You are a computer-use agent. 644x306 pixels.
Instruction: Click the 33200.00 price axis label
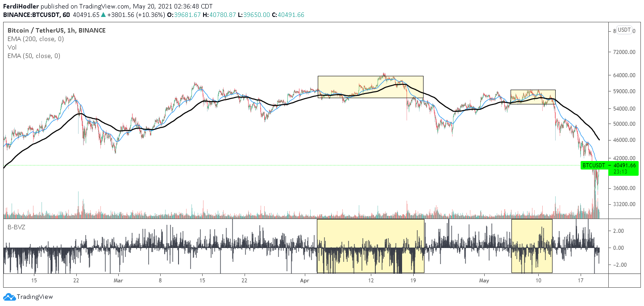[x=624, y=204]
